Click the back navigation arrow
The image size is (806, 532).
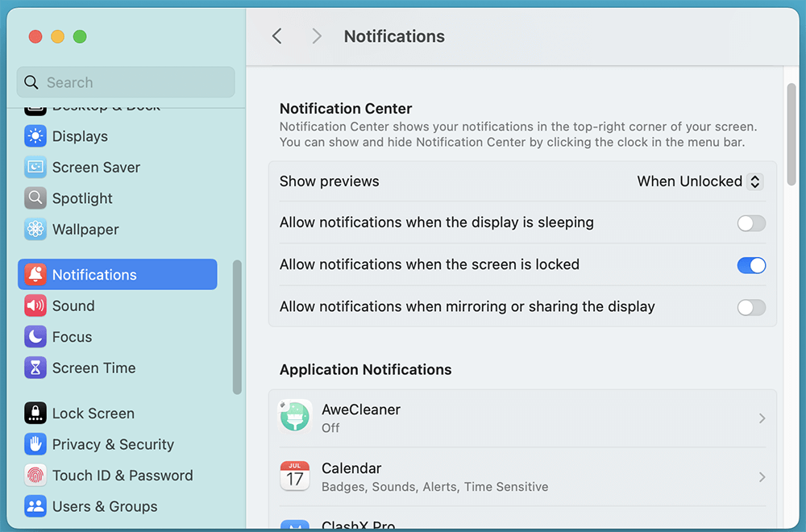point(276,35)
